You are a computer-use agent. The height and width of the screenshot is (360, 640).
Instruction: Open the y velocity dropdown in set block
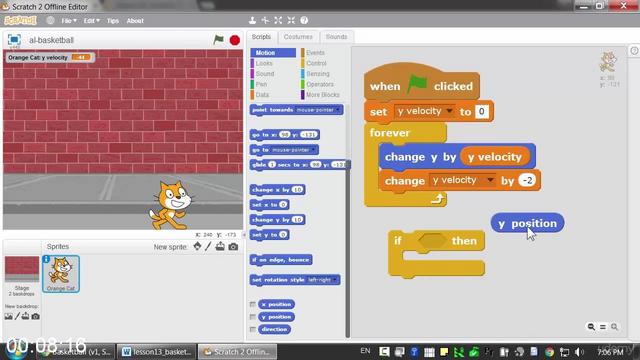coord(449,111)
